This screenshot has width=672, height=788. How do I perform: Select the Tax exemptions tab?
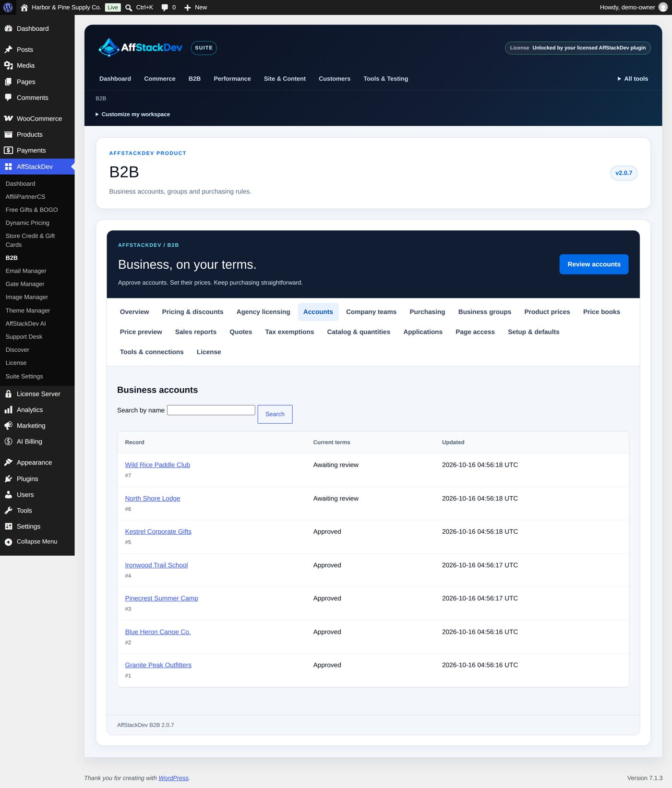point(289,332)
